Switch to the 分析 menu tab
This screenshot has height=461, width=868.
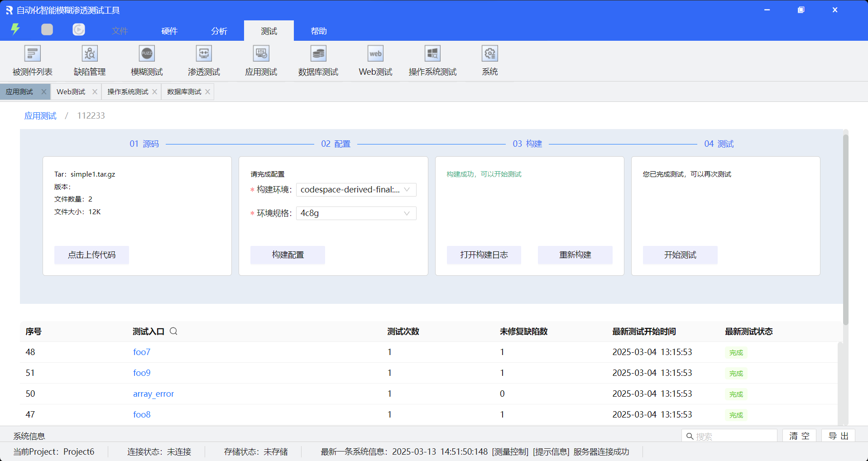[219, 31]
